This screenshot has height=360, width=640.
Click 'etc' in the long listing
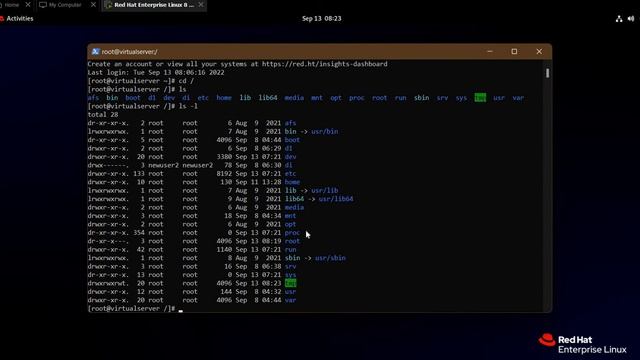[x=290, y=174]
